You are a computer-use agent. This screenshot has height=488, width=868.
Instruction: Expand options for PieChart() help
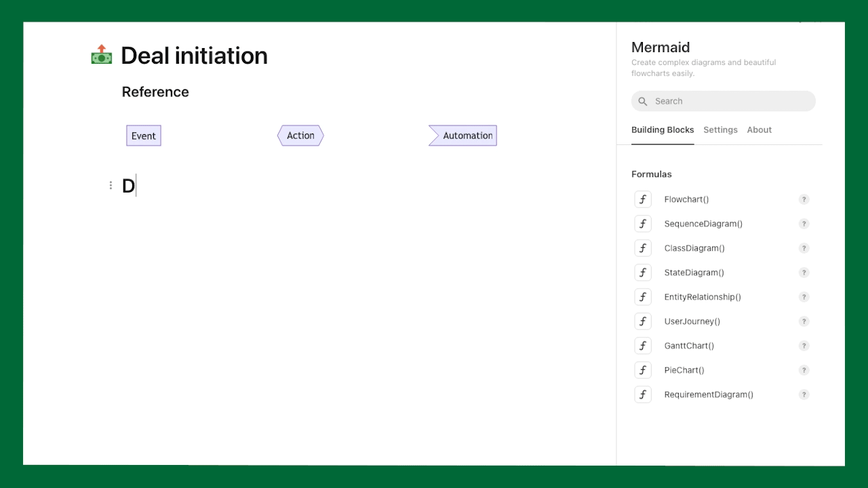(x=804, y=370)
